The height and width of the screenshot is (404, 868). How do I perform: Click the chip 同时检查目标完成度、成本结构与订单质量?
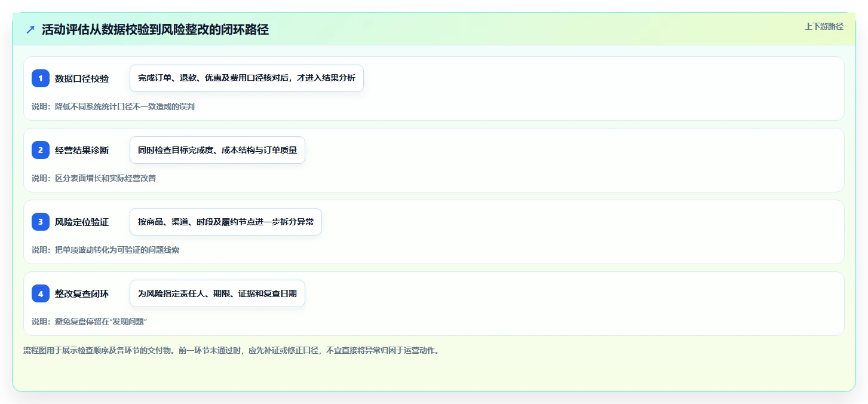[217, 150]
